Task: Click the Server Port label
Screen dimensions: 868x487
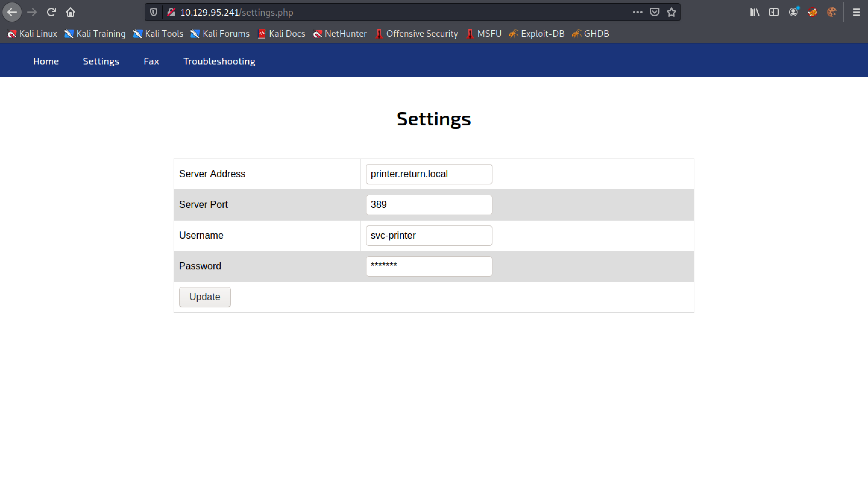Action: [x=203, y=205]
